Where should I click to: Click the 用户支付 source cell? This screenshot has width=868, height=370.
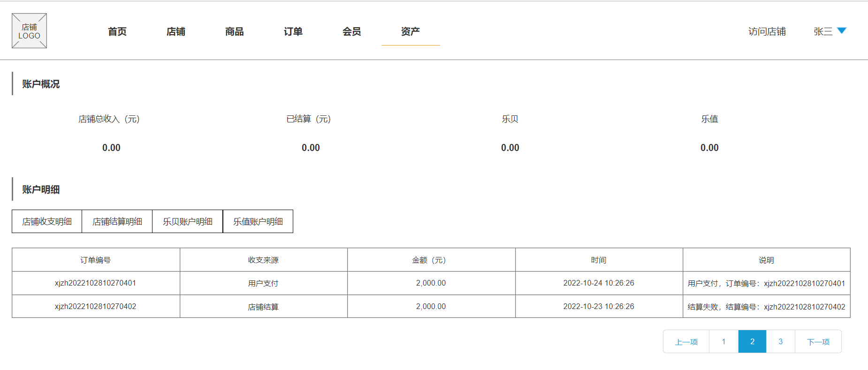[263, 283]
